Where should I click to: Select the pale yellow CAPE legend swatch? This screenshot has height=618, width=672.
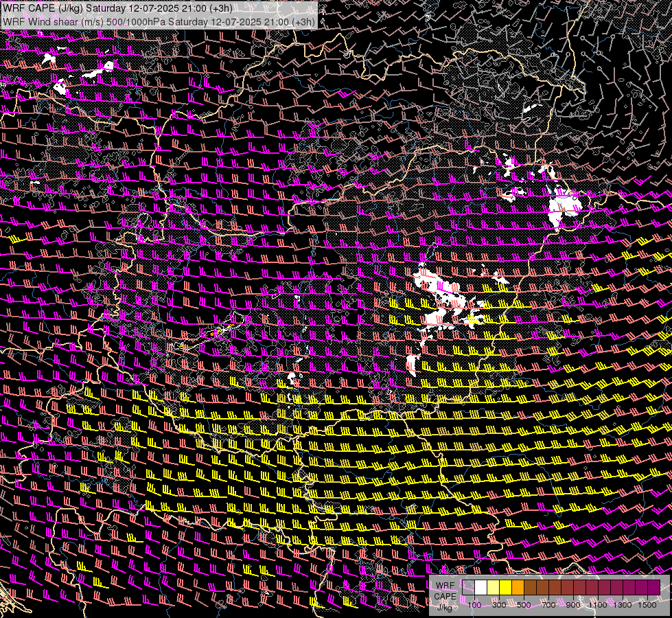494,587
